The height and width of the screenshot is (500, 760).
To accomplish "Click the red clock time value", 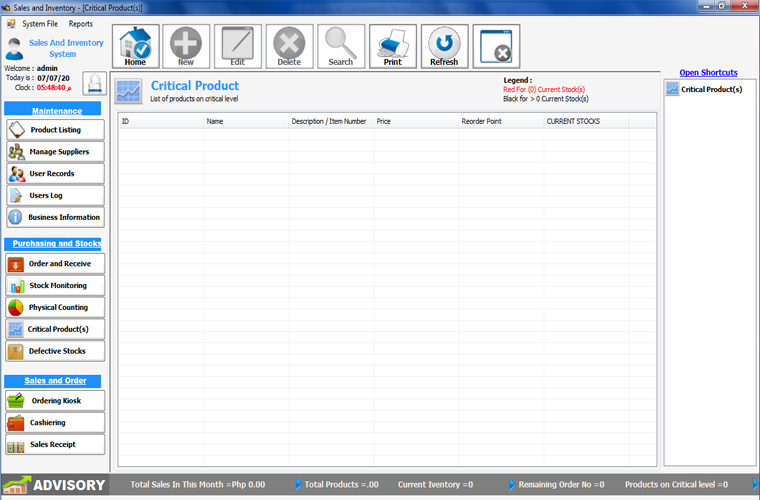I will click(54, 88).
